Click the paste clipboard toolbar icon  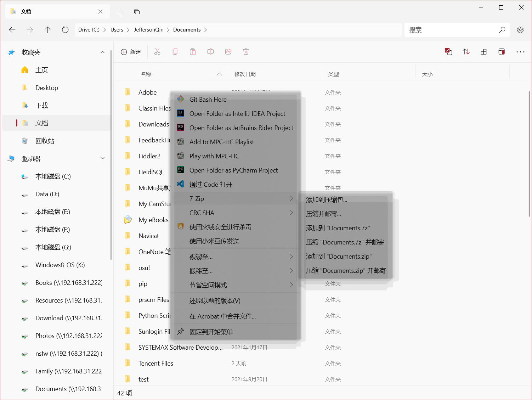click(193, 52)
